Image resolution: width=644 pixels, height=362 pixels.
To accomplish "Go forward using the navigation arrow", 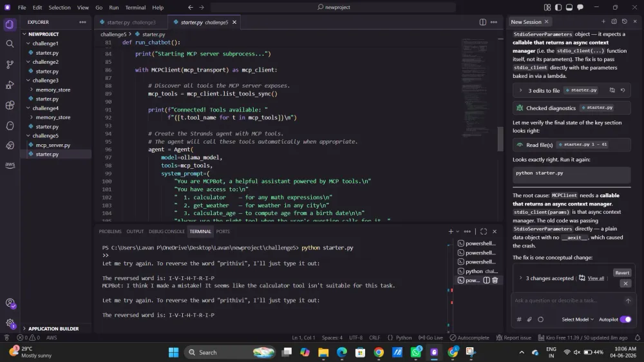I will click(x=201, y=7).
